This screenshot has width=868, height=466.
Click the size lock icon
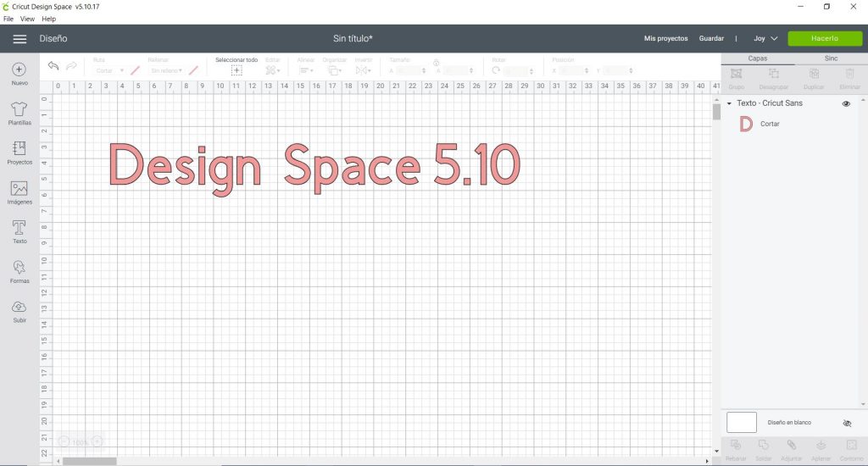pyautogui.click(x=437, y=63)
